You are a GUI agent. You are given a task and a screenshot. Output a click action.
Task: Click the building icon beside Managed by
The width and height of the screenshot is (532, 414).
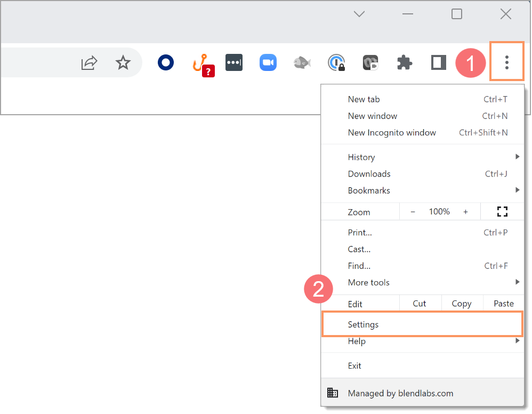pos(333,393)
